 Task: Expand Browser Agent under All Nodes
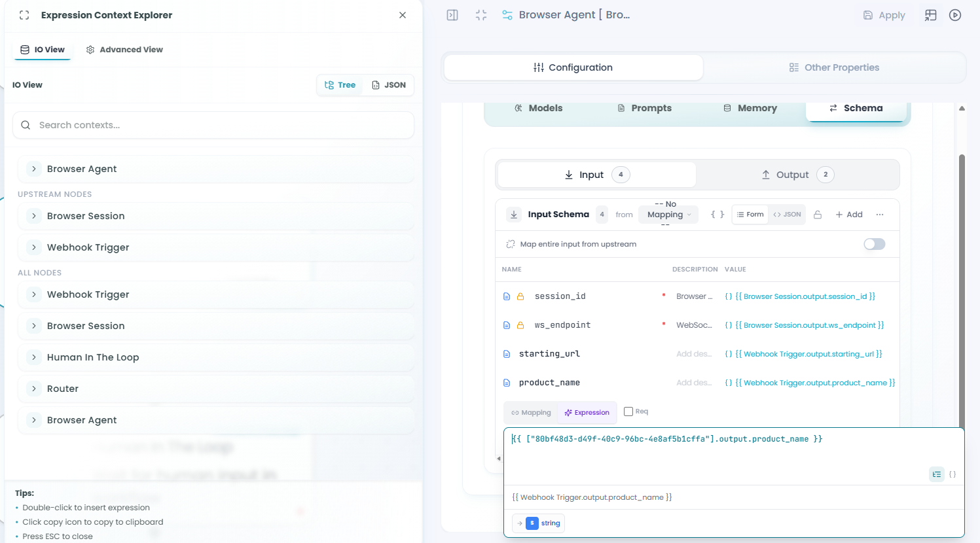(34, 420)
